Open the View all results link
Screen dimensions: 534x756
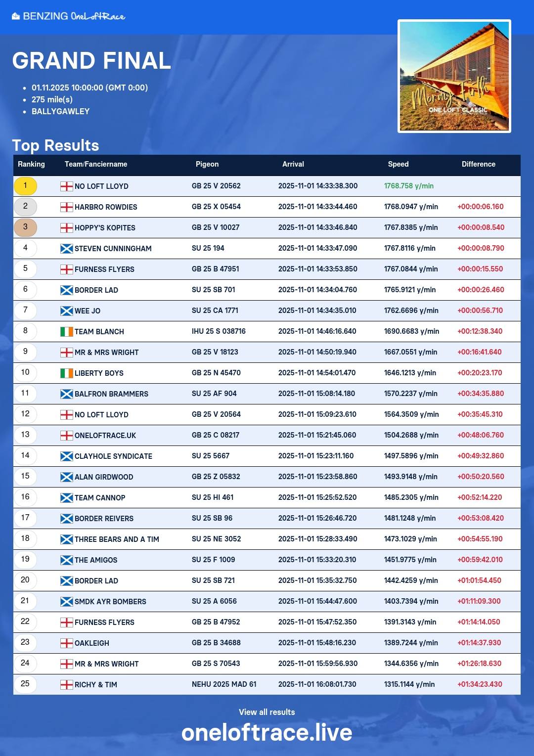tap(267, 712)
